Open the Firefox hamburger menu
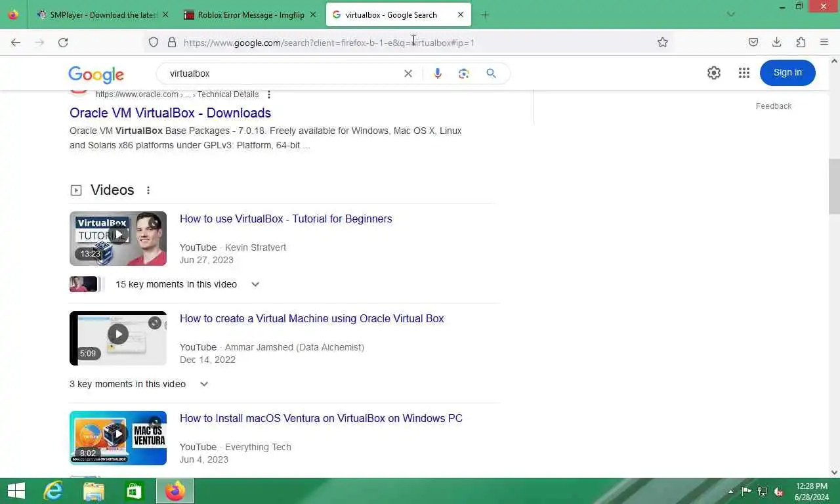Viewport: 840px width, 504px height. [824, 42]
